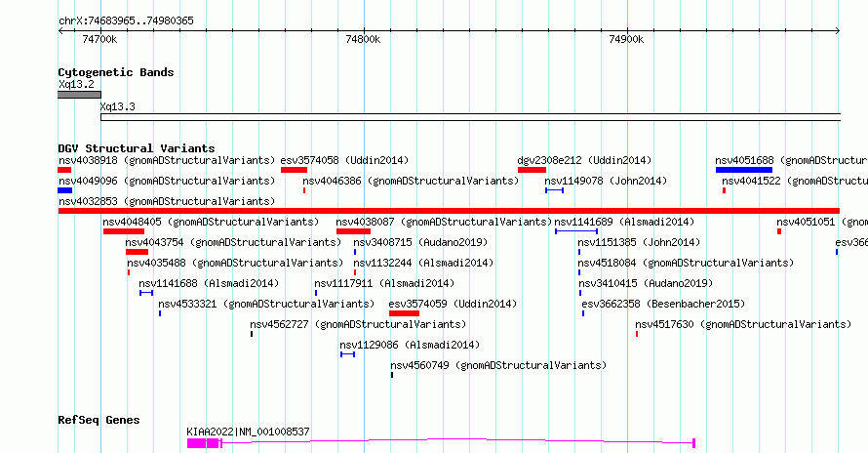The width and height of the screenshot is (868, 453).
Task: Open nsv4048405 variant label
Action: 211,223
